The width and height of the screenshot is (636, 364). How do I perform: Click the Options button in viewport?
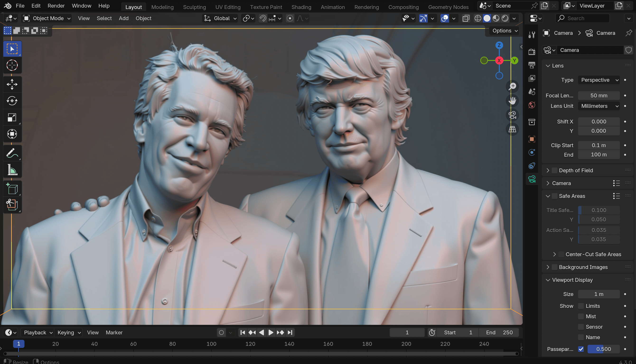505,31
